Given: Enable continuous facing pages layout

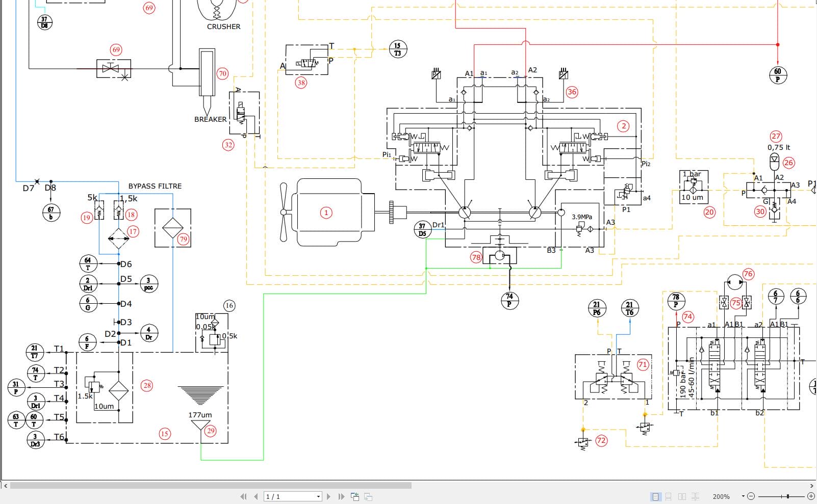Looking at the screenshot, I should tap(696, 496).
